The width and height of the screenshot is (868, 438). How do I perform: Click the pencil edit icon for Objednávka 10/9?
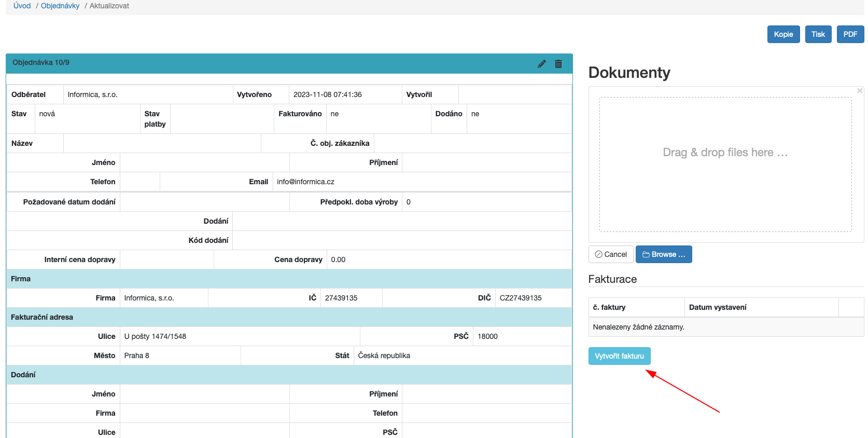pos(542,64)
